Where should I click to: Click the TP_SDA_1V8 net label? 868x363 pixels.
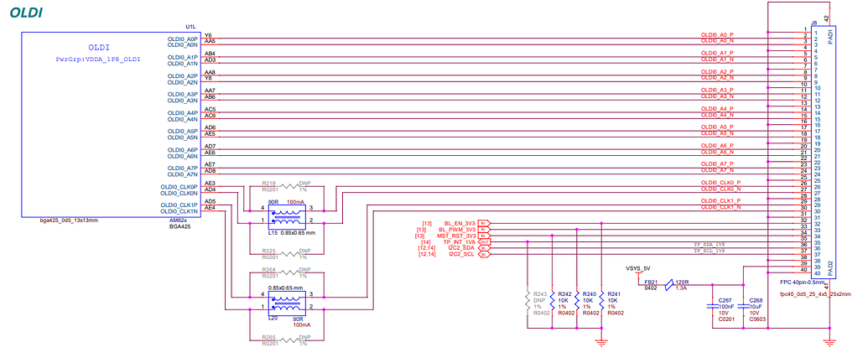pyautogui.click(x=709, y=244)
